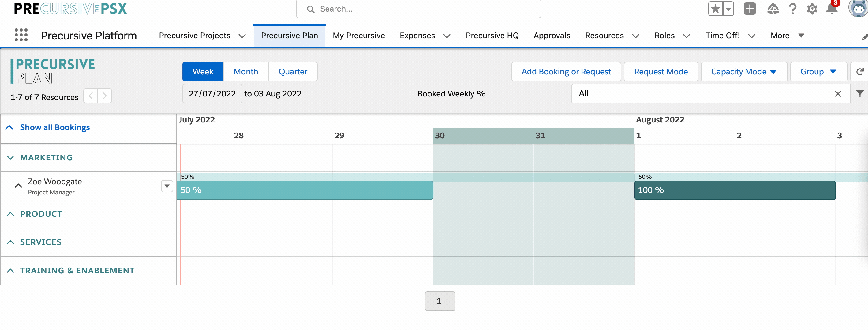Expand the SERVICES group
The height and width of the screenshot is (330, 868).
click(10, 242)
